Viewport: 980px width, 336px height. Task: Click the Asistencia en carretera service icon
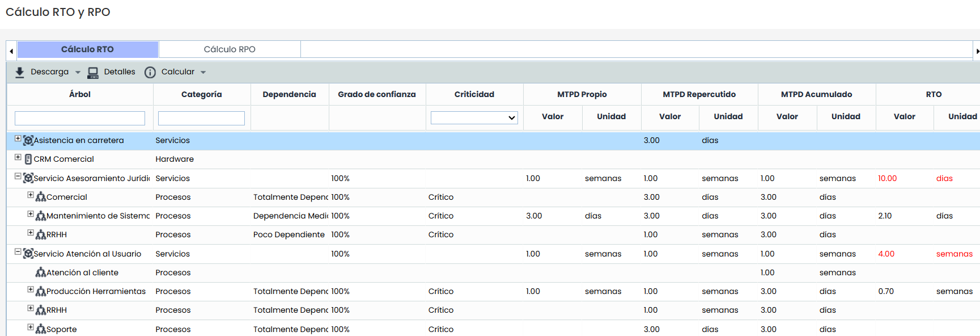pos(28,140)
